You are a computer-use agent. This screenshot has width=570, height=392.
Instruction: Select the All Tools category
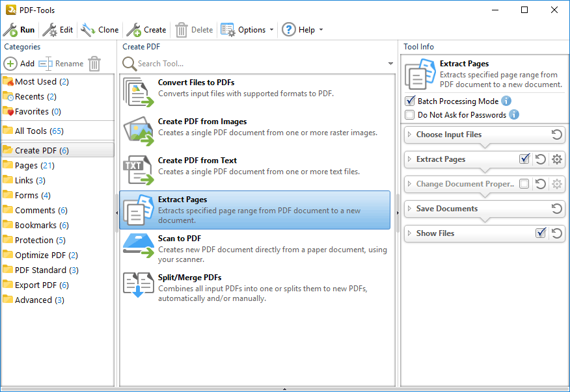57,131
